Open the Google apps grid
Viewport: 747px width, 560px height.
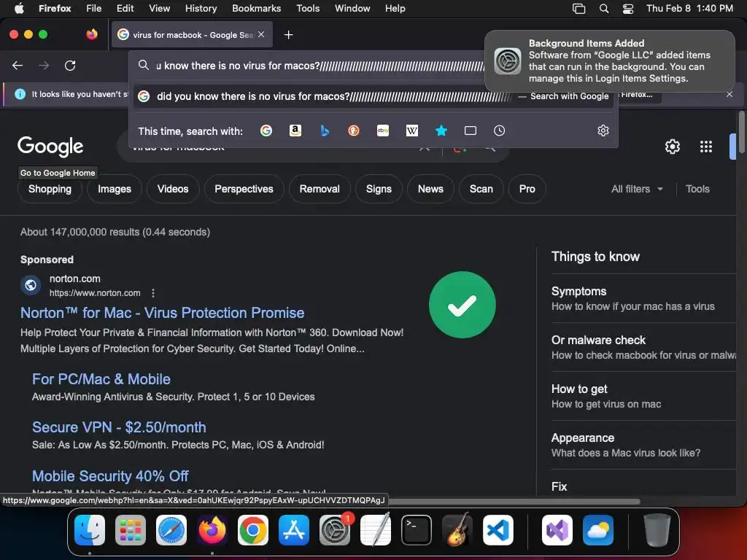tap(706, 147)
